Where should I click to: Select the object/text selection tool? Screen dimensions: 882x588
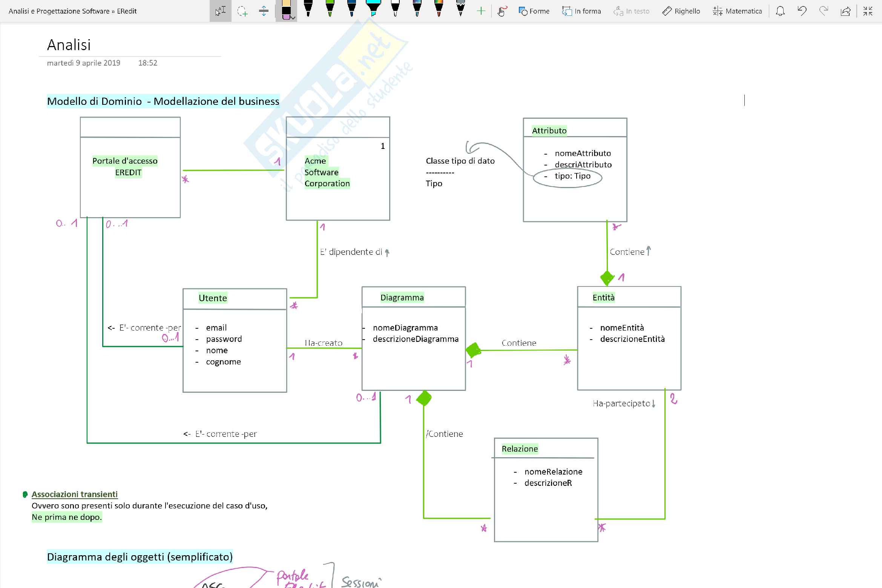(221, 11)
